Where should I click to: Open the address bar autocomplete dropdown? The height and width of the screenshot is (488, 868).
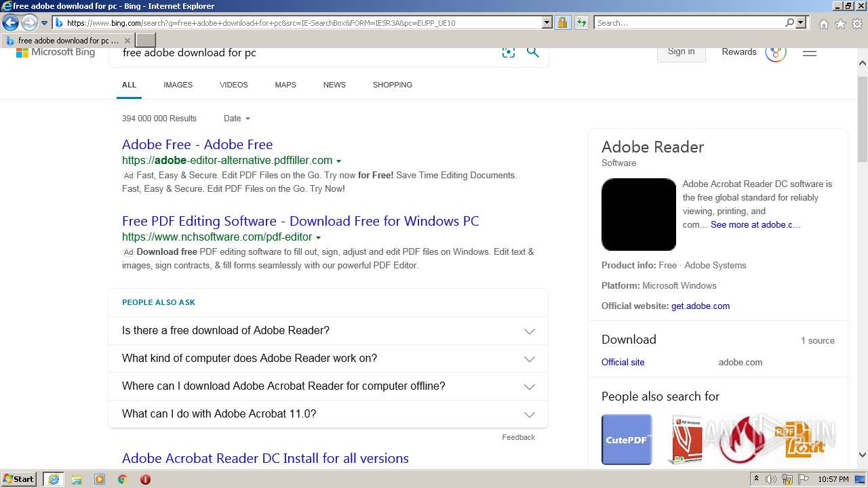click(547, 22)
